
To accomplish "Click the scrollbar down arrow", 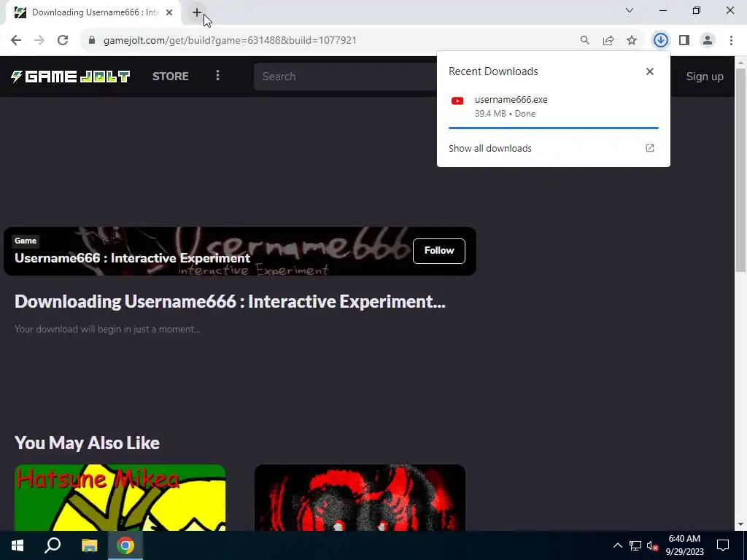I will point(740,524).
